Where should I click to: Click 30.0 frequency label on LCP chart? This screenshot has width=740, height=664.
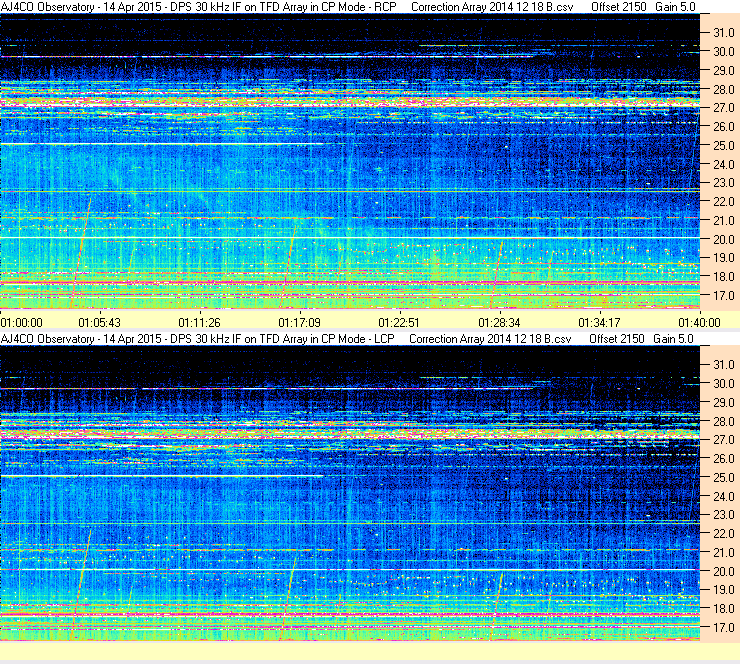pos(723,383)
